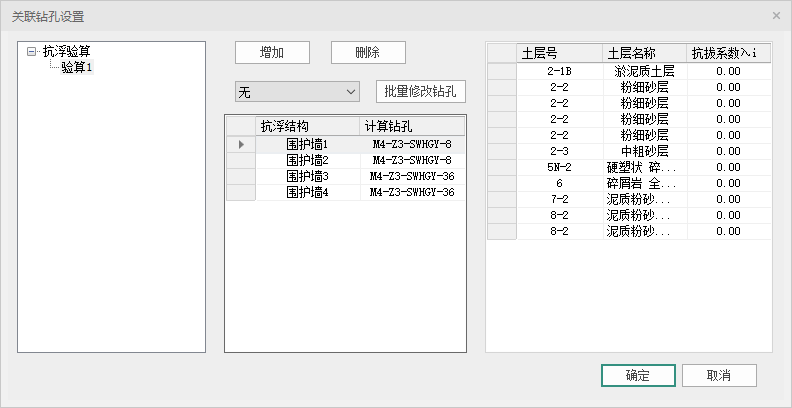Select the 淤泥质土层 soil layer cell
The height and width of the screenshot is (408, 792).
[644, 72]
